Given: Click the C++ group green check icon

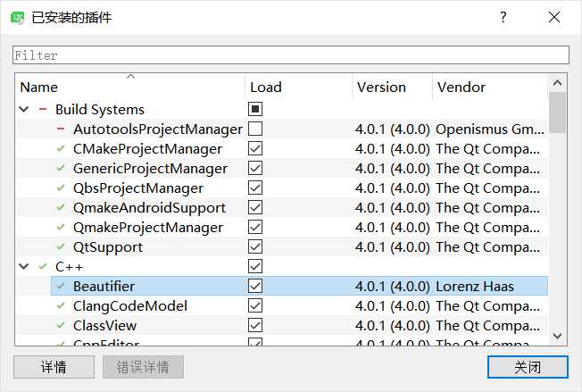Looking at the screenshot, I should pyautogui.click(x=43, y=266).
